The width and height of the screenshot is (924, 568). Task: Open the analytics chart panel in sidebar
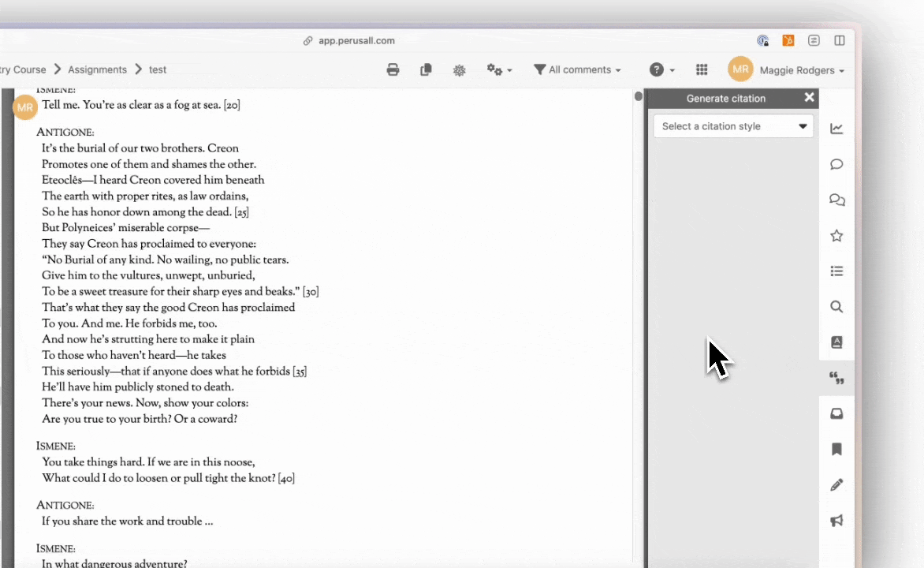[836, 129]
